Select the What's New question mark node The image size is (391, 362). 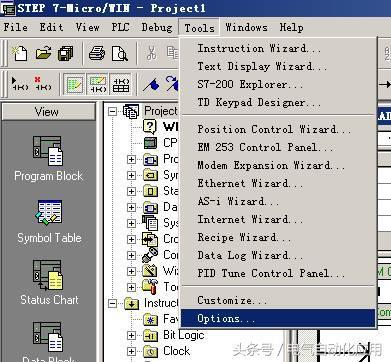point(150,127)
